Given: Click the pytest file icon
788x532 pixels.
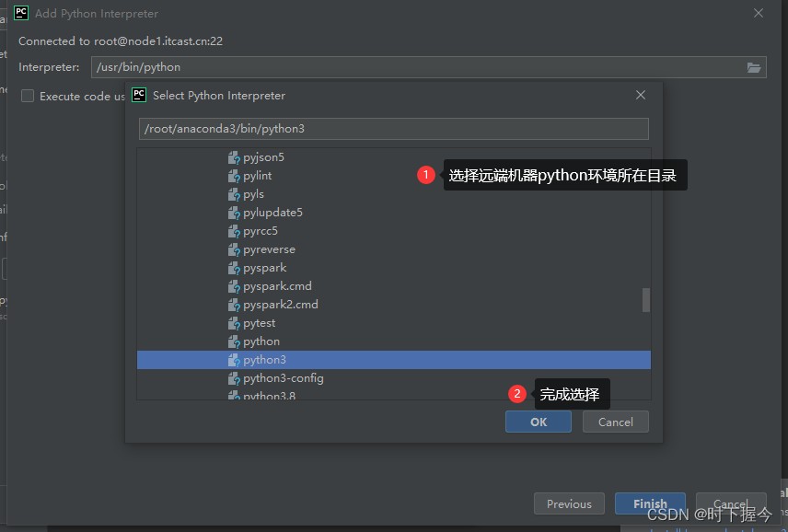Looking at the screenshot, I should tap(234, 323).
